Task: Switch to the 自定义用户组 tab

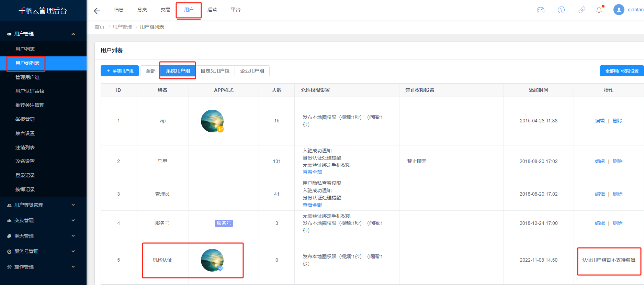Action: 215,71
